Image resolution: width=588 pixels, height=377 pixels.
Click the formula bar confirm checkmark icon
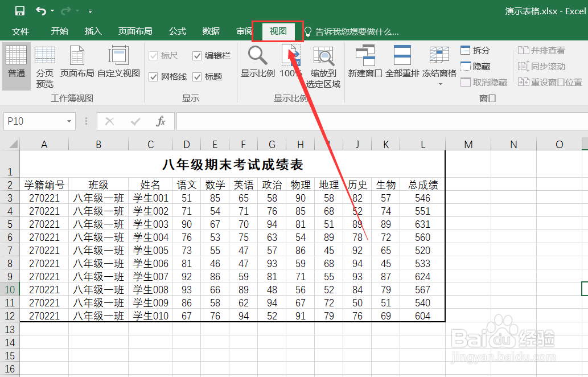(x=135, y=121)
